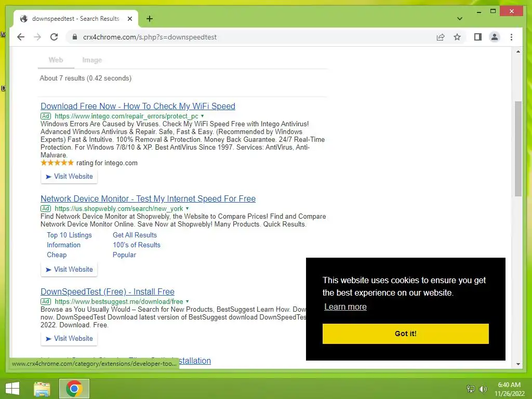Go back to the previous page
Image resolution: width=532 pixels, height=399 pixels.
pos(21,37)
